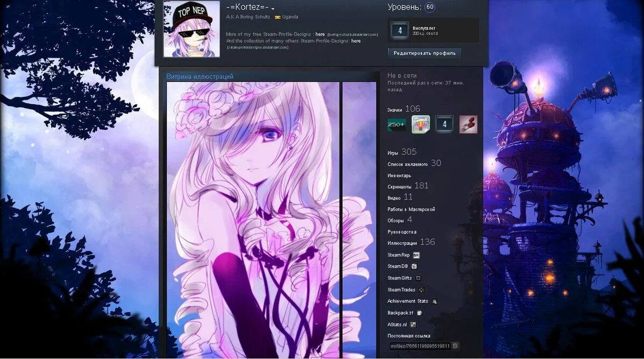644x359 pixels.
Task: Click the 'Не в сети' offline status text
Action: [x=402, y=75]
